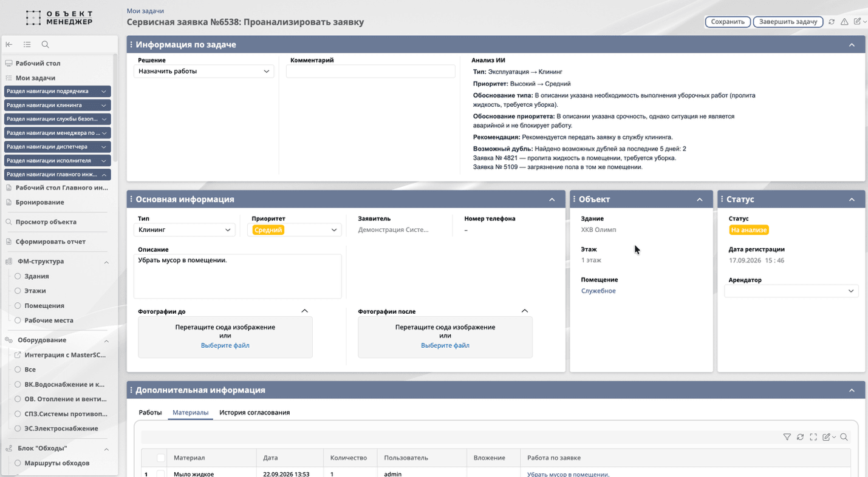Select the Помещения radio item

pos(18,306)
